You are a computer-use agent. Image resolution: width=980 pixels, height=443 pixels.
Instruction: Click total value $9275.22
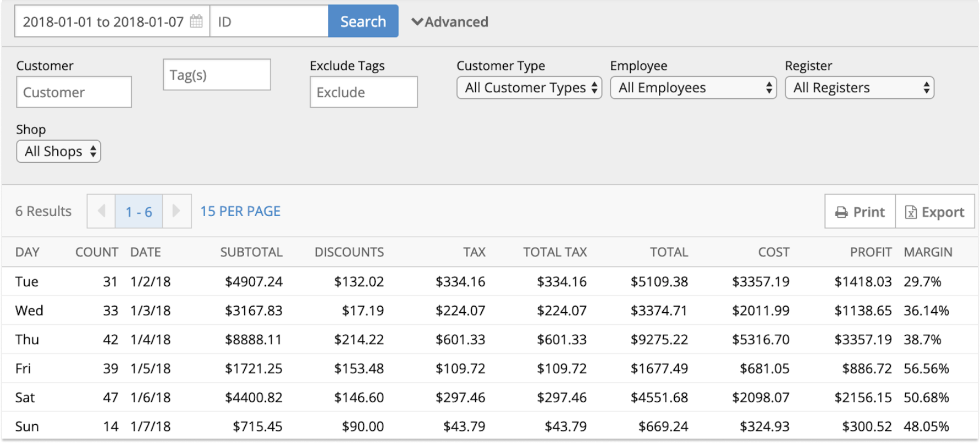[x=659, y=340]
